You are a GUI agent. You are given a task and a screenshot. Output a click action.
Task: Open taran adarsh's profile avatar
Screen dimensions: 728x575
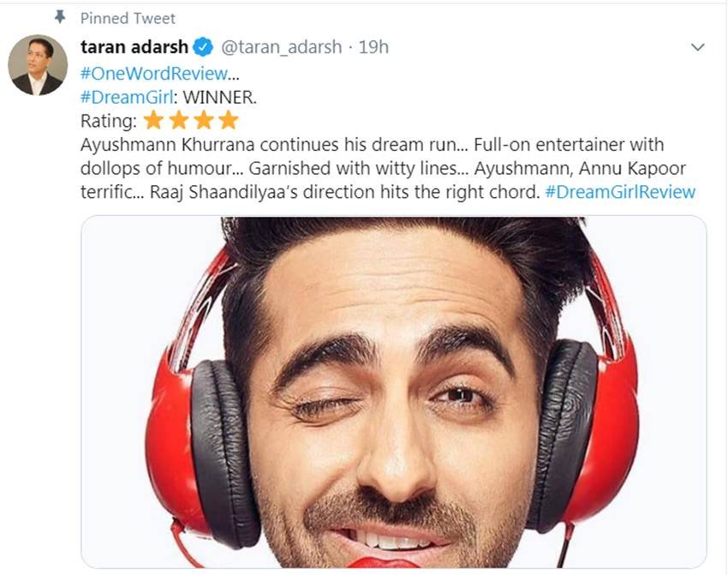tap(38, 65)
